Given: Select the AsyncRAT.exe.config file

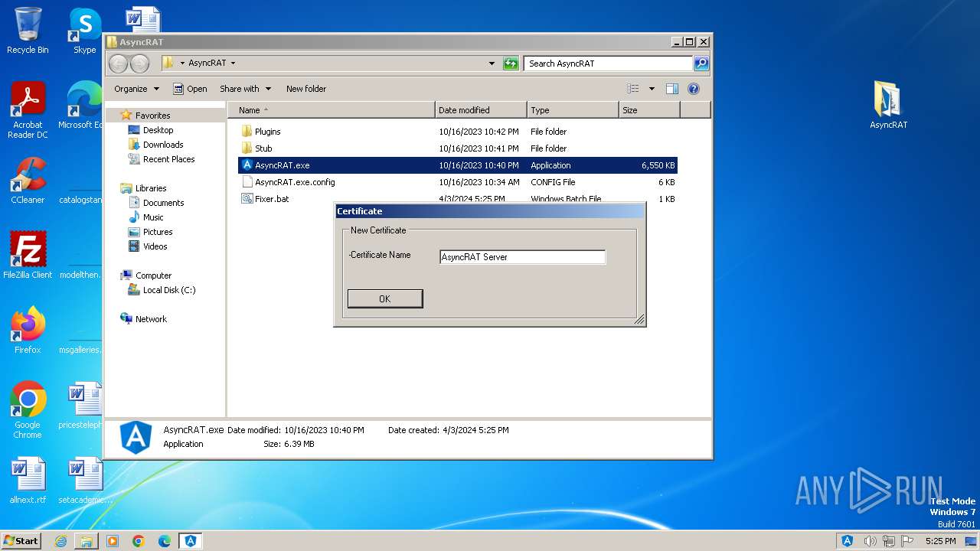Looking at the screenshot, I should 295,182.
